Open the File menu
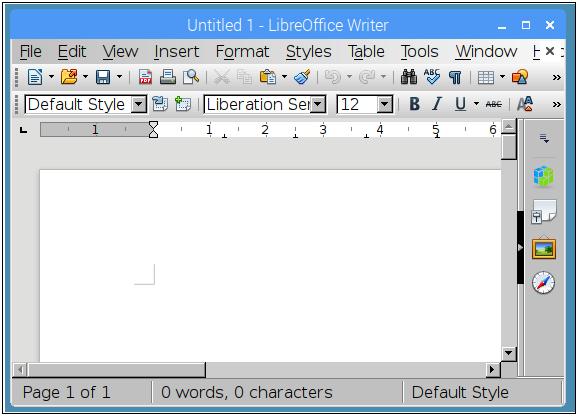 [x=31, y=52]
